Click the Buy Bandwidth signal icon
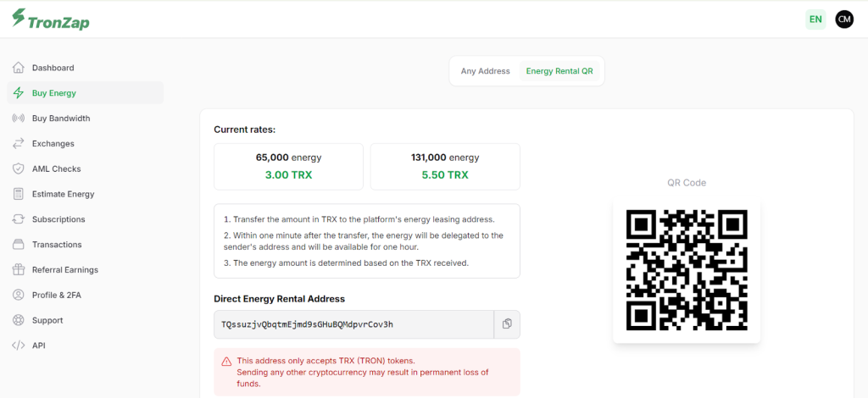 (x=18, y=119)
